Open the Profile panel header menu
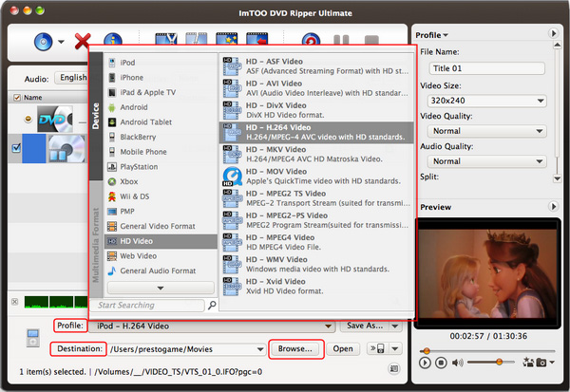 (431, 35)
